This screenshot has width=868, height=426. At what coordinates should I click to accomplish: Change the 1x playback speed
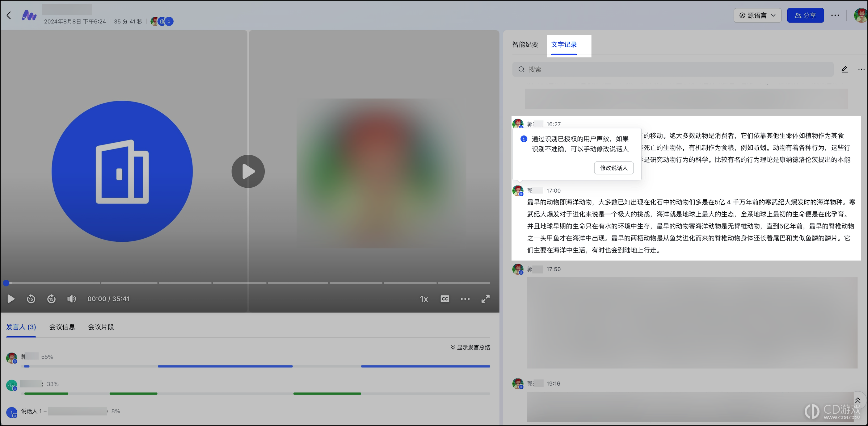(423, 299)
